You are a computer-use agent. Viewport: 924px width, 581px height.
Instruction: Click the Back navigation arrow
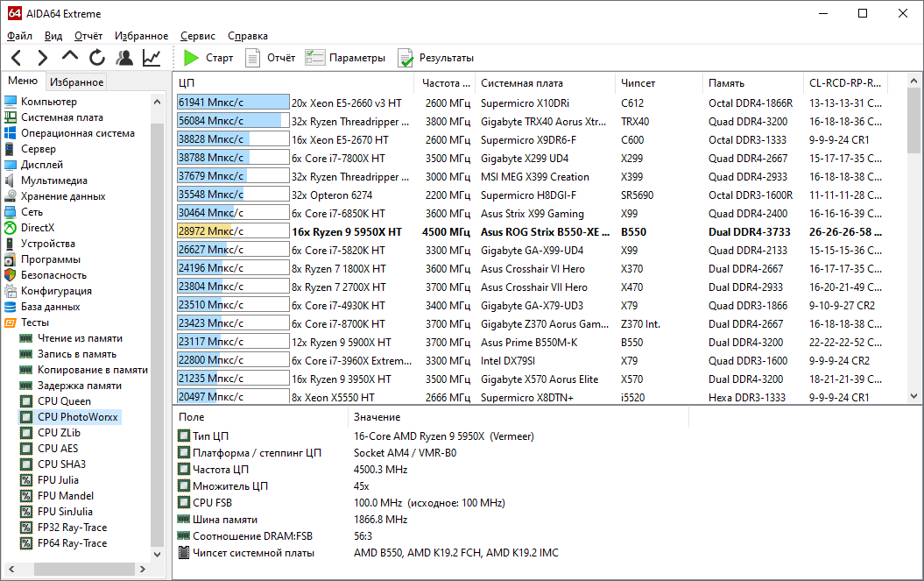click(17, 58)
